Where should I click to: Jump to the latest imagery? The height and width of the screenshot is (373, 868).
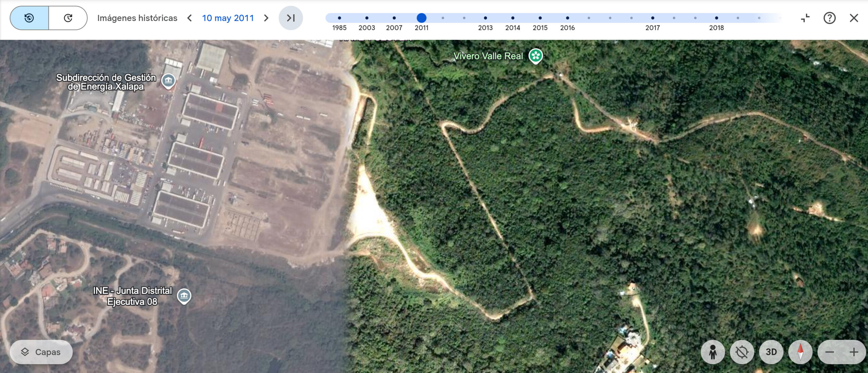click(x=291, y=18)
